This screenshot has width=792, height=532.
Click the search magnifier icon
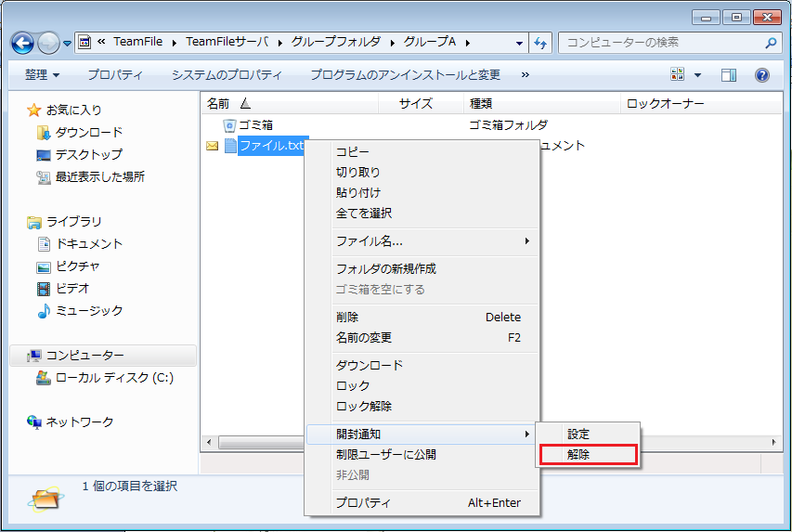point(771,43)
